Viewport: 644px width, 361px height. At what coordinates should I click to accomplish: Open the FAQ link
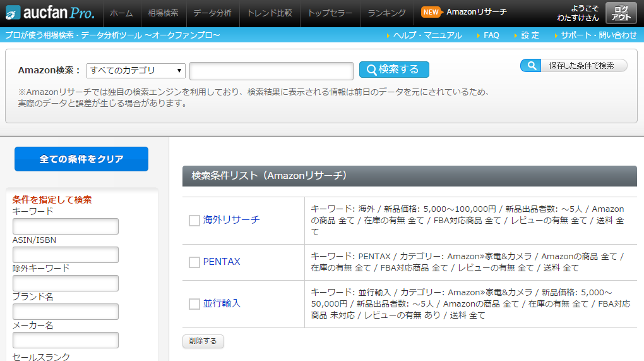(x=491, y=35)
